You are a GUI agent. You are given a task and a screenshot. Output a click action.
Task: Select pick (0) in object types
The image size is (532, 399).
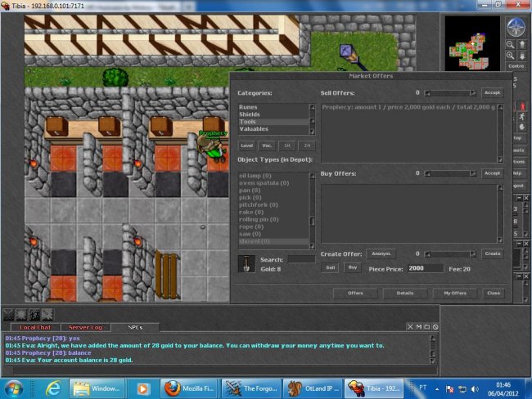coord(273,198)
